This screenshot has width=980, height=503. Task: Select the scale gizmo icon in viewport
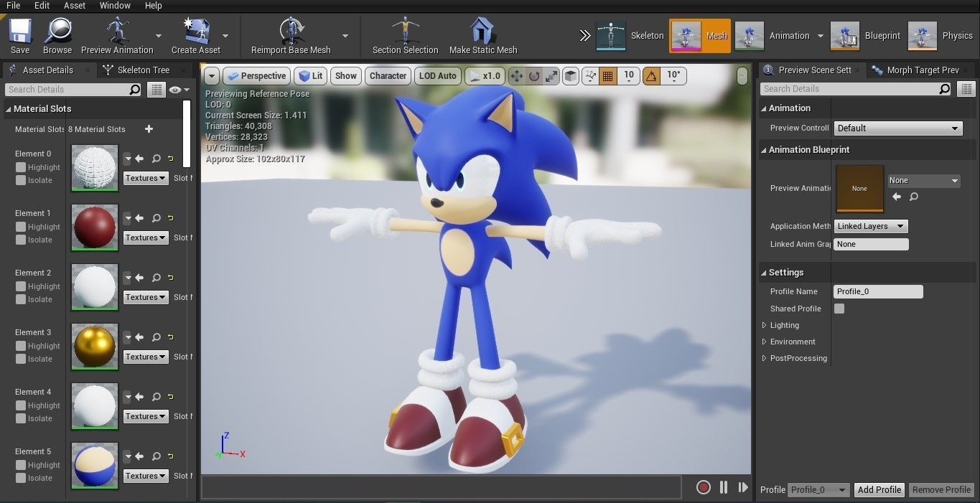pyautogui.click(x=551, y=76)
